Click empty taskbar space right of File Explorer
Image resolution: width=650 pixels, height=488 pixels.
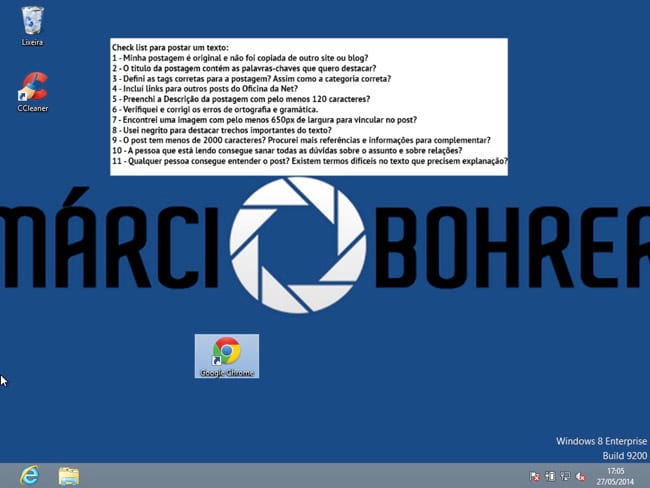click(x=300, y=475)
